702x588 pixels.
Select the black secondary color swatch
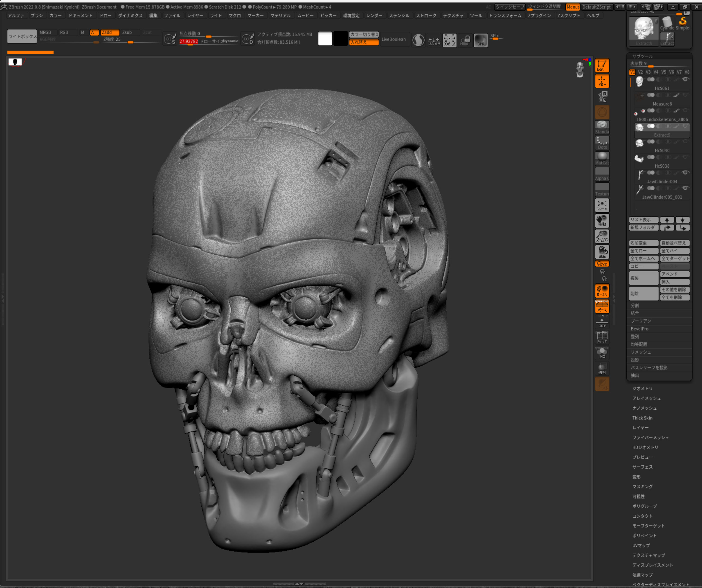coord(341,39)
